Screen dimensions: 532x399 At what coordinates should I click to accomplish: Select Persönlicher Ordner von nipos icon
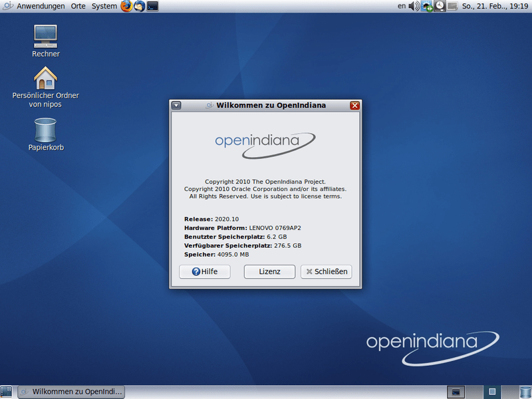coord(45,88)
